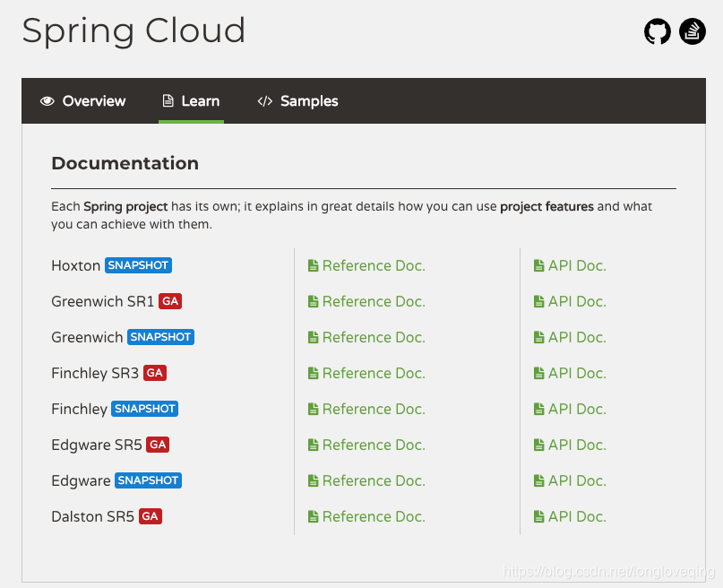Open Reference Doc. for Finchley SNAPSHOT
The width and height of the screenshot is (723, 588).
point(366,409)
